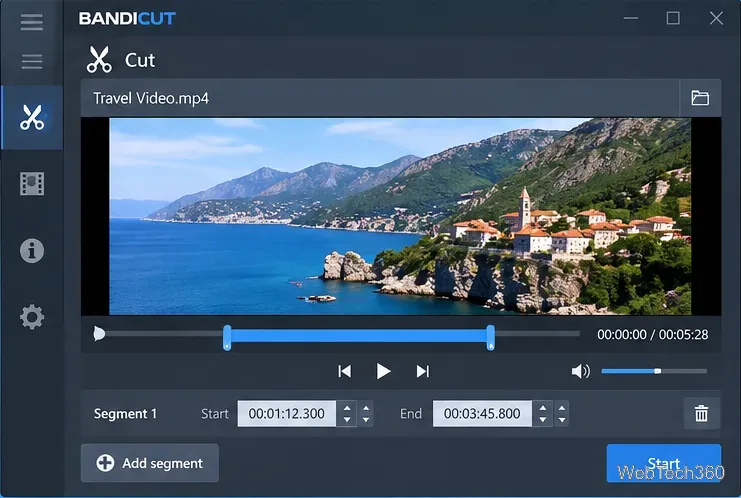Open settings gear in sidebar
The width and height of the screenshot is (741, 498).
(32, 317)
